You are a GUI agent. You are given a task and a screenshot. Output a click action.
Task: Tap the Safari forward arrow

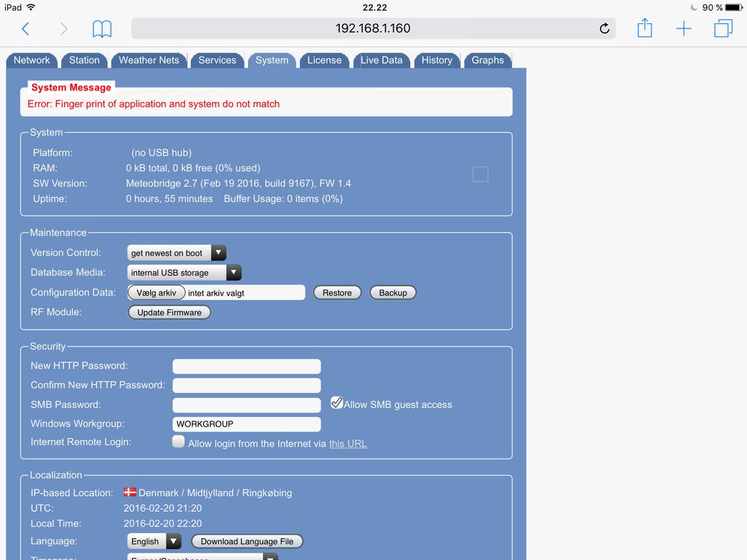click(x=63, y=28)
